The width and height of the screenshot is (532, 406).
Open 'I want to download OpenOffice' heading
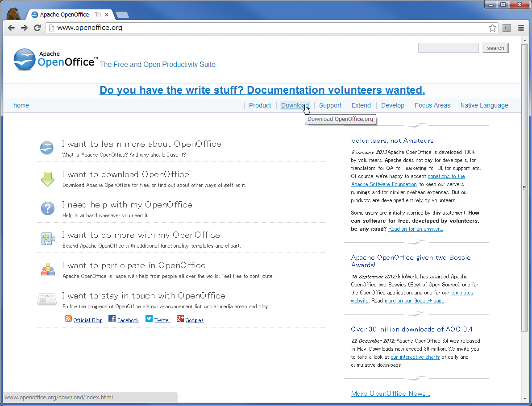(125, 174)
